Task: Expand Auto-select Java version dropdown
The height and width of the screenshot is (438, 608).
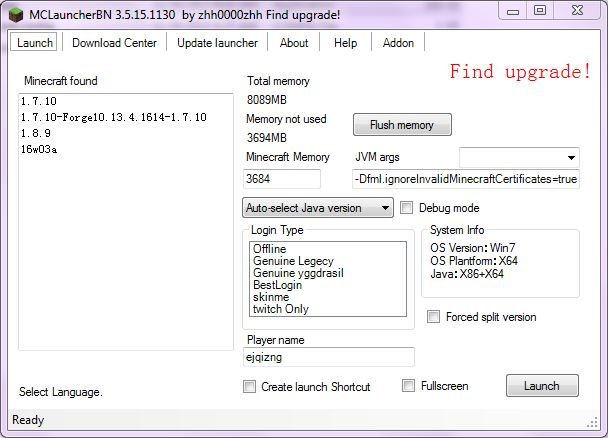Action: 318,208
